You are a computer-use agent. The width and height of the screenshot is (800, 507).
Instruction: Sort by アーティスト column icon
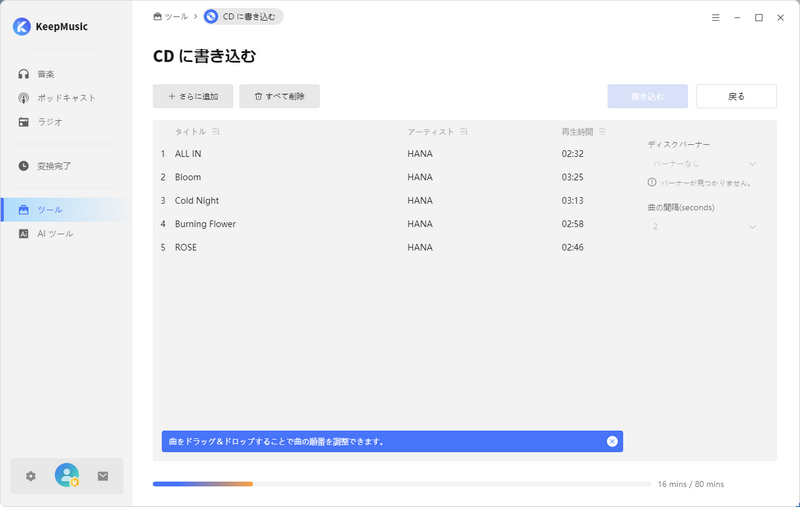pyautogui.click(x=463, y=132)
